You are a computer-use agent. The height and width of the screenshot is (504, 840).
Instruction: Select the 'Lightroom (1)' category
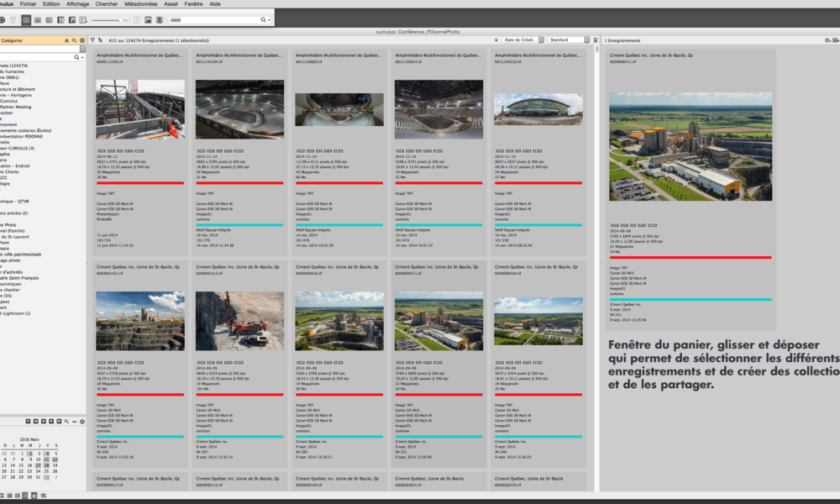click(x=15, y=313)
